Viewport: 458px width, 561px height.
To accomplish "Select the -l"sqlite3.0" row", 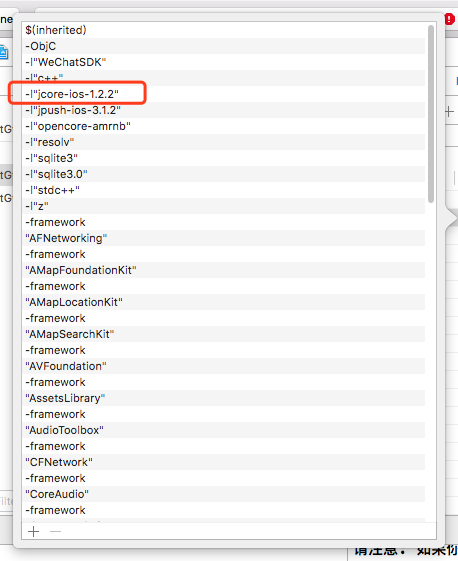I will (x=224, y=174).
